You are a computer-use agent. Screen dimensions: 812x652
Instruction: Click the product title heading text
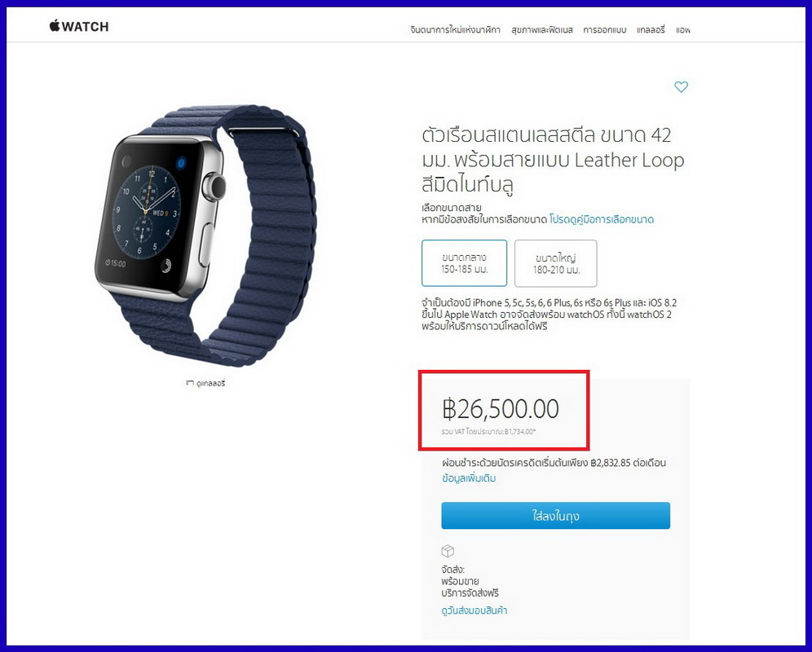(553, 160)
